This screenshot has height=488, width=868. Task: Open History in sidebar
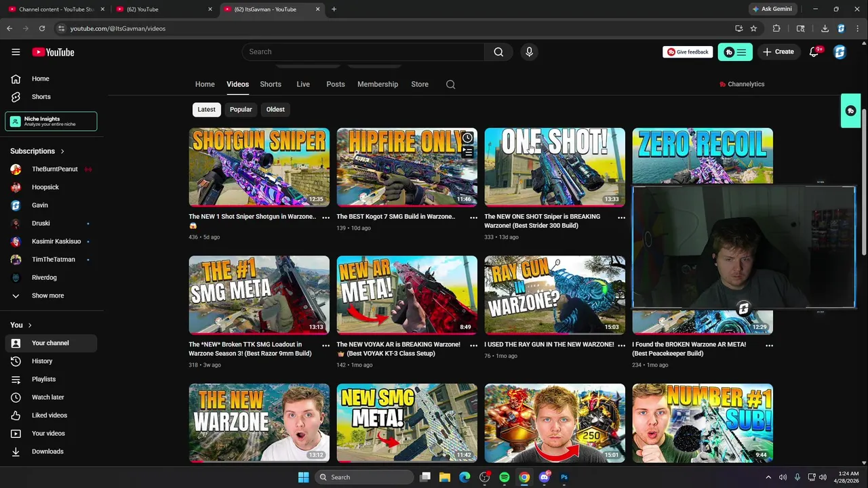51,361
